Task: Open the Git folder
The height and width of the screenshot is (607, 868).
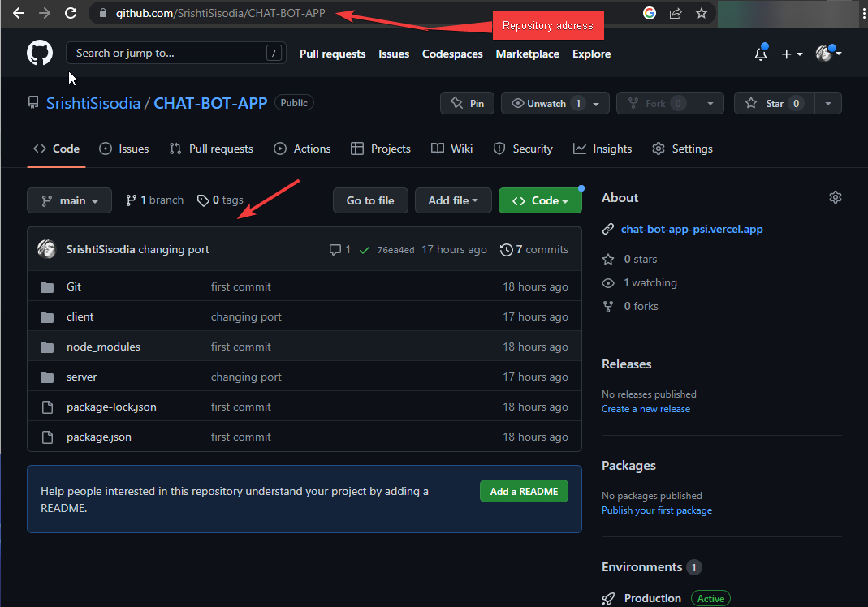Action: pos(74,286)
